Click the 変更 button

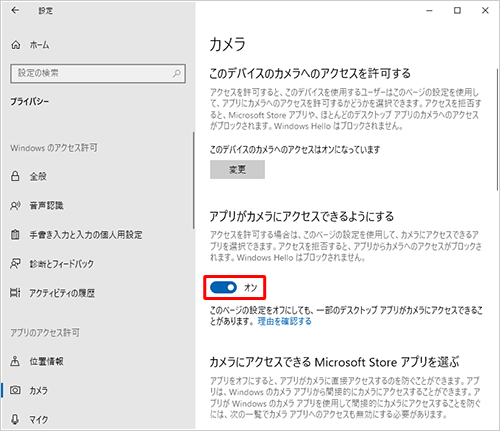(x=237, y=170)
